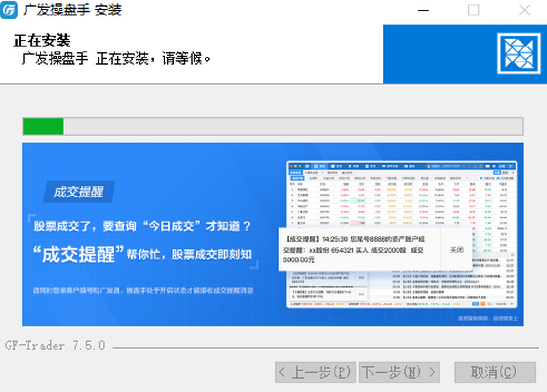Screen dimensions: 547x392
Task: Click 关闭 in the banner's trade alert popup
Action: pos(456,249)
